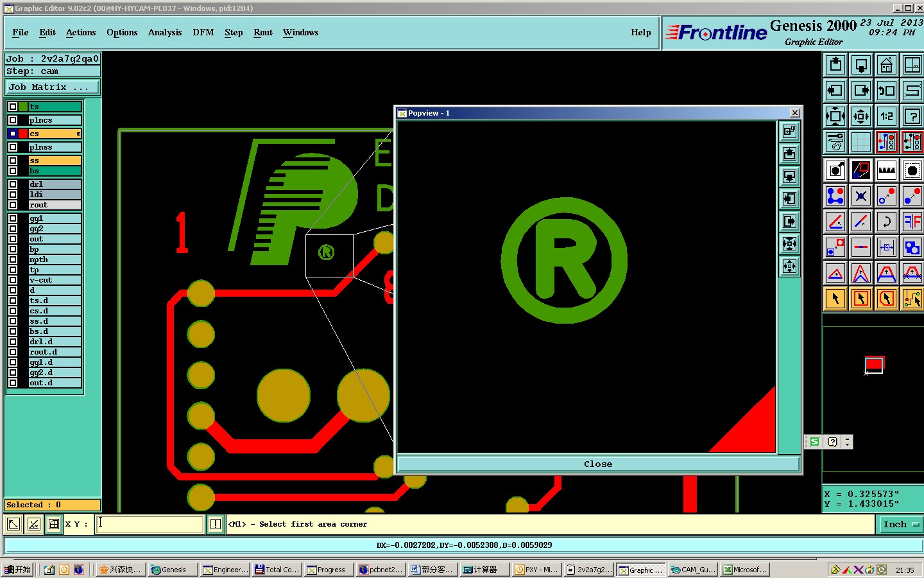924x578 pixels.
Task: Click the Progress taskbar button
Action: [329, 570]
